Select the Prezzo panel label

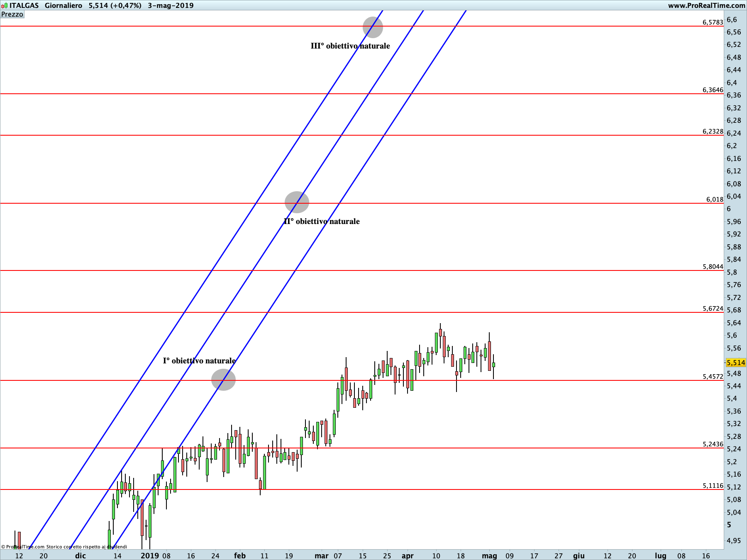[12, 15]
